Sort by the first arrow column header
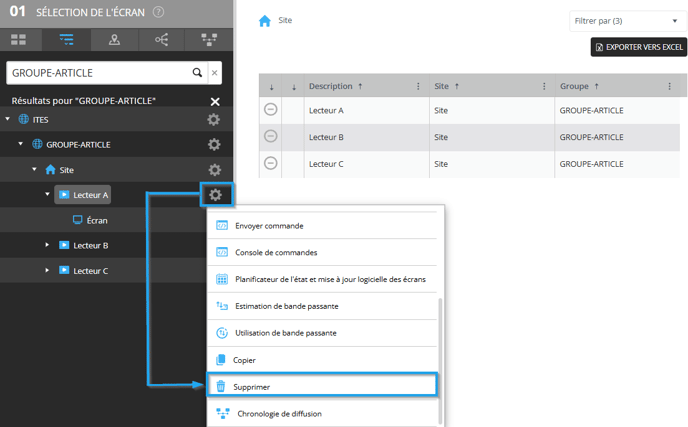This screenshot has height=427, width=688. pos(272,87)
